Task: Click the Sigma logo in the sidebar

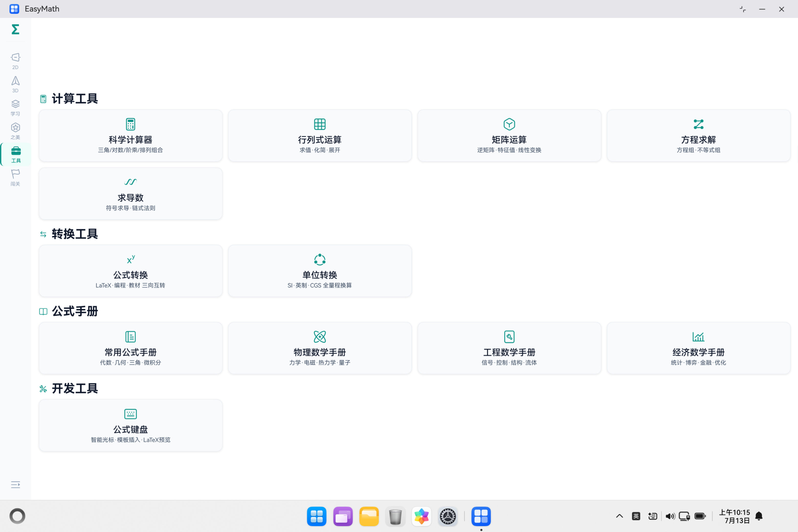Action: pos(15,29)
